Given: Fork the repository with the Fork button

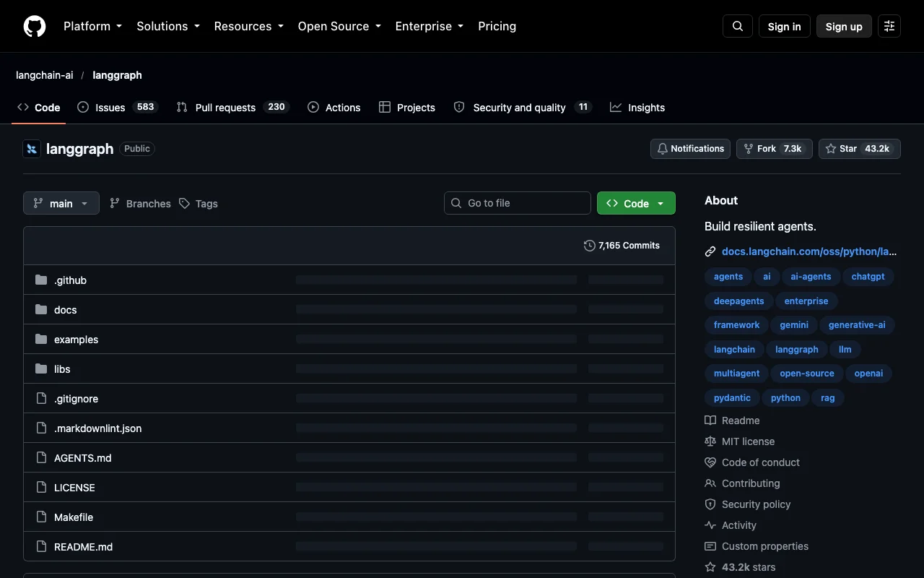Looking at the screenshot, I should coord(775,149).
